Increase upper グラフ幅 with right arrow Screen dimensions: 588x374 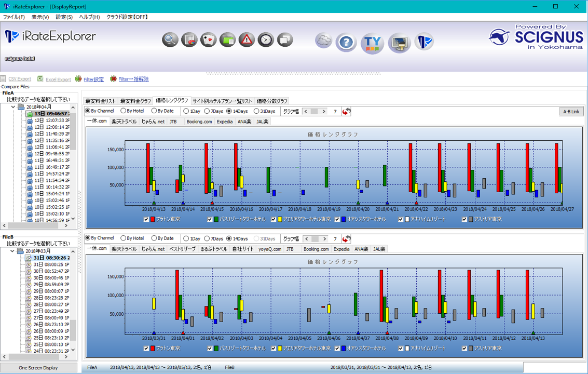pyautogui.click(x=324, y=111)
